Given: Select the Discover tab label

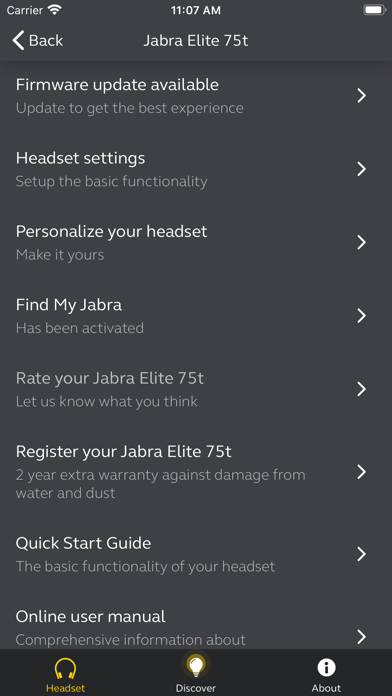Looking at the screenshot, I should [x=196, y=688].
